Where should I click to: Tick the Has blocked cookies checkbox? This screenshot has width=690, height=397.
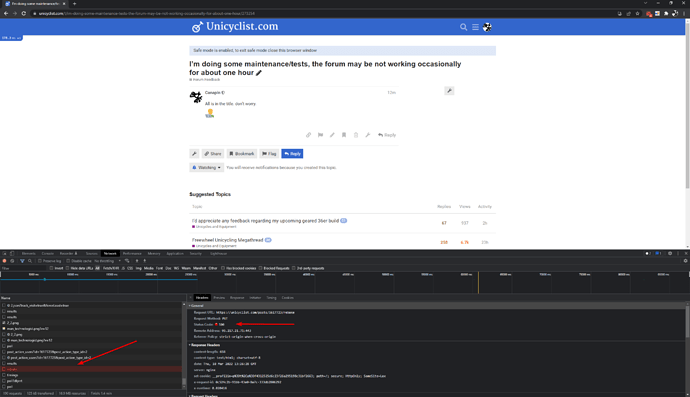pos(223,268)
